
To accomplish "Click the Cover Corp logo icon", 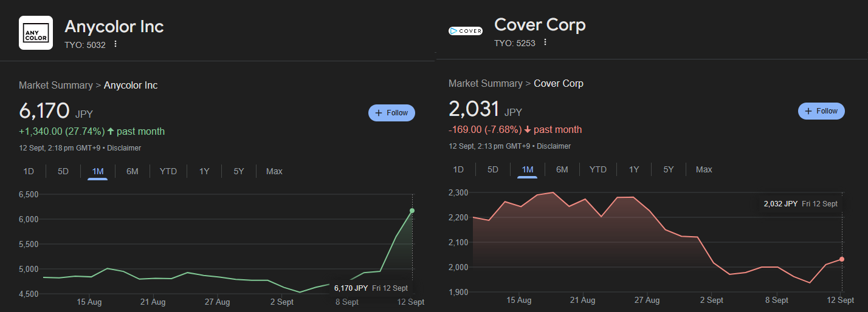I will [x=465, y=31].
